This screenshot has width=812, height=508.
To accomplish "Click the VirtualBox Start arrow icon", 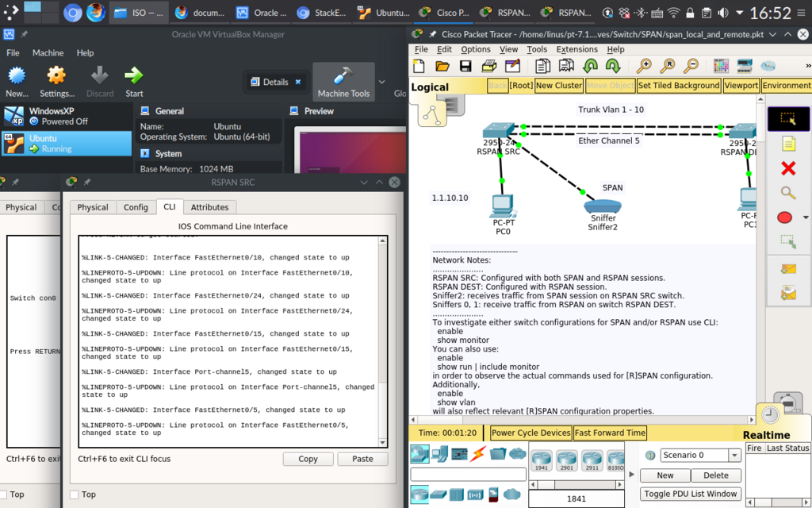I will 134,82.
